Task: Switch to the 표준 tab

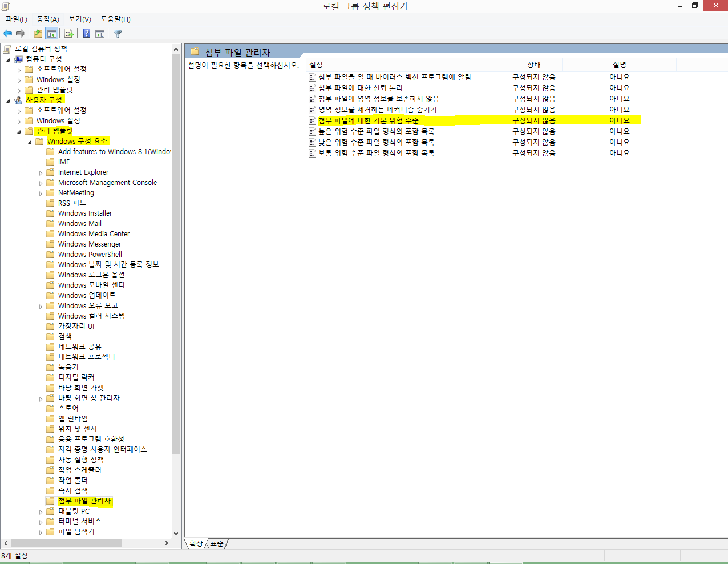Action: (217, 543)
